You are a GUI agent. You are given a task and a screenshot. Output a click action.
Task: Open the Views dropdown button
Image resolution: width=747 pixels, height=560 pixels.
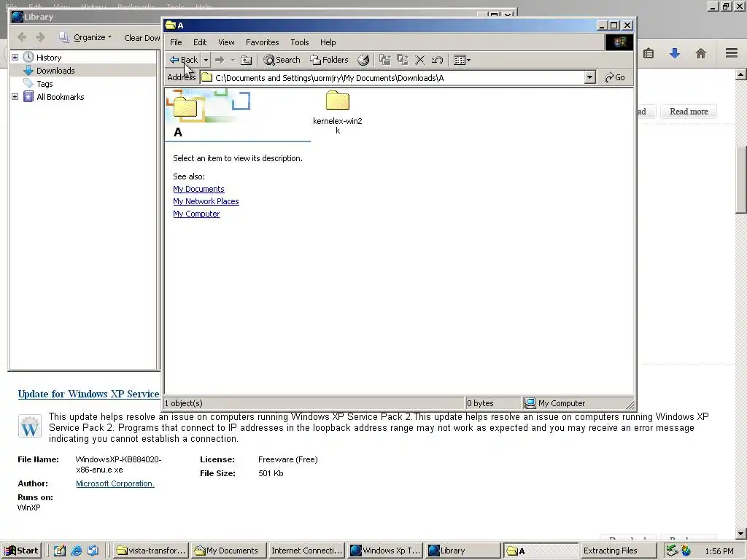click(462, 60)
